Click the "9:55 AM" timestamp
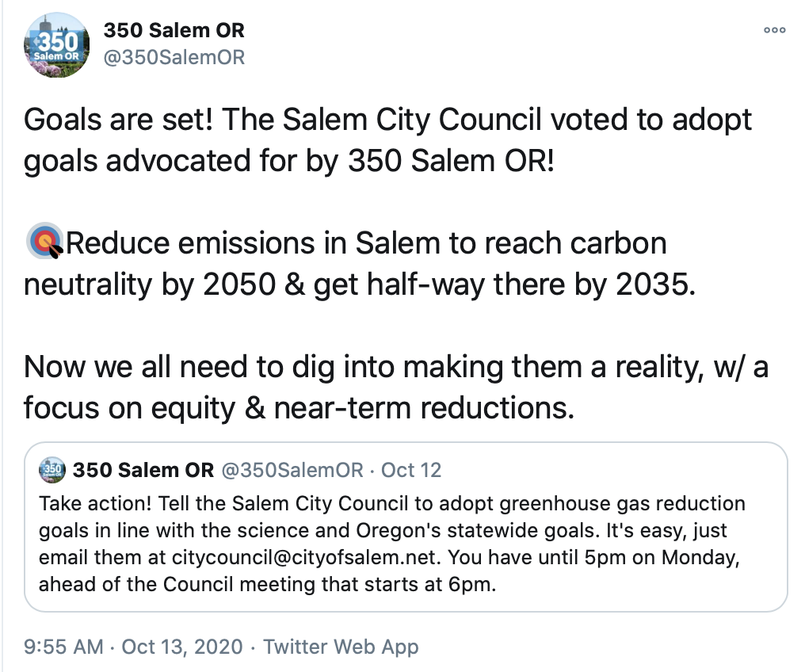805x672 pixels. pyautogui.click(x=63, y=647)
